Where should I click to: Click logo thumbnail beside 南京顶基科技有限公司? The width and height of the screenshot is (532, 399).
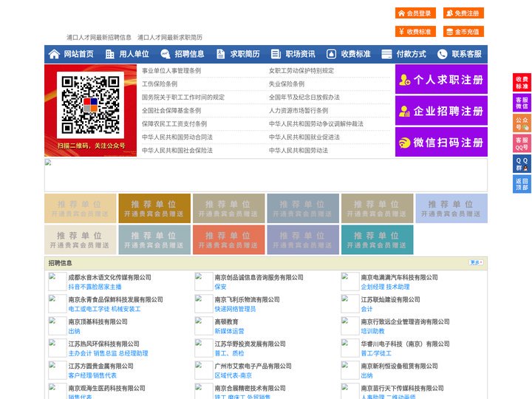click(x=58, y=326)
